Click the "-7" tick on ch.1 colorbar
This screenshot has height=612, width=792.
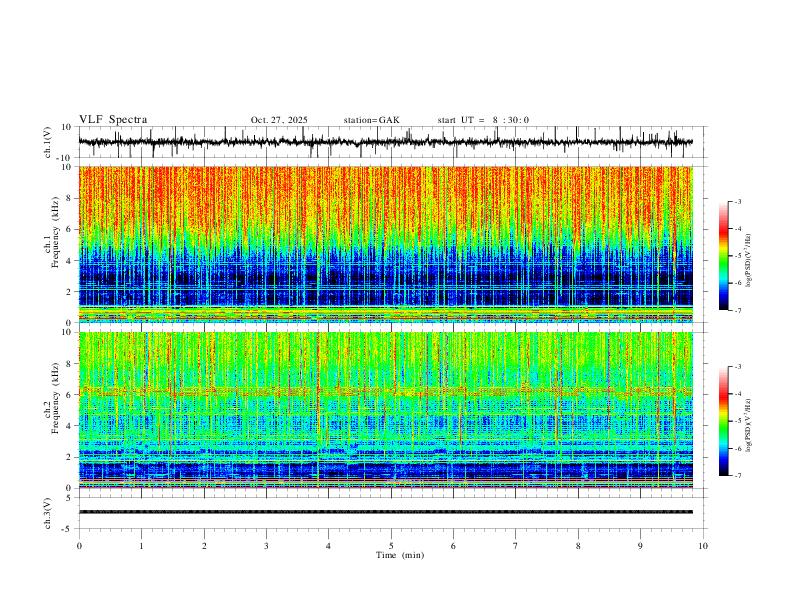[737, 310]
